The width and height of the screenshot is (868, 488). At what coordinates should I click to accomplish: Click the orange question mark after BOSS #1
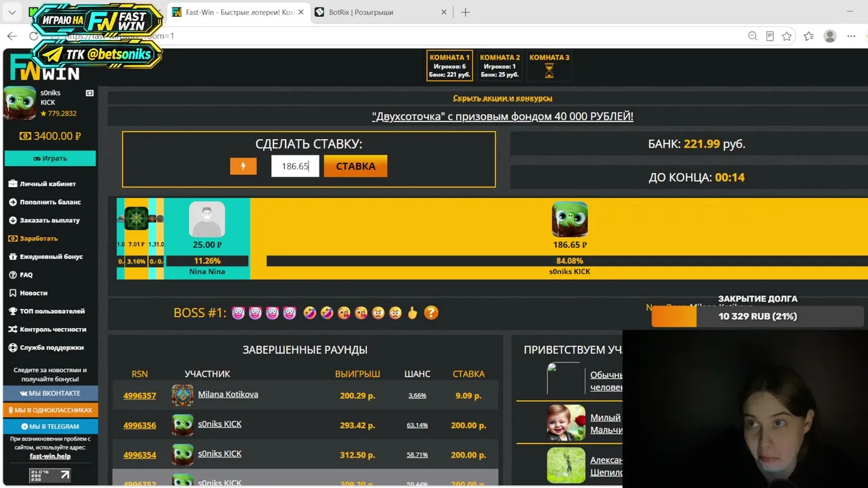tap(431, 312)
